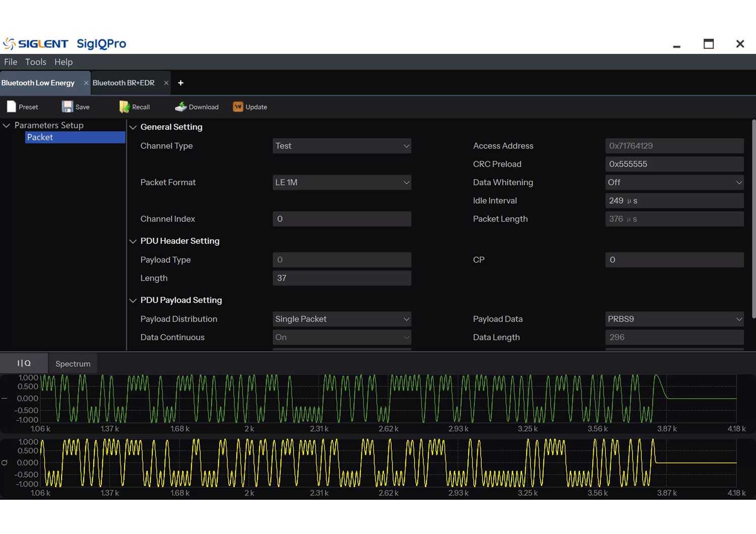The image size is (756, 534).
Task: Collapse the General Setting section
Action: tap(133, 127)
